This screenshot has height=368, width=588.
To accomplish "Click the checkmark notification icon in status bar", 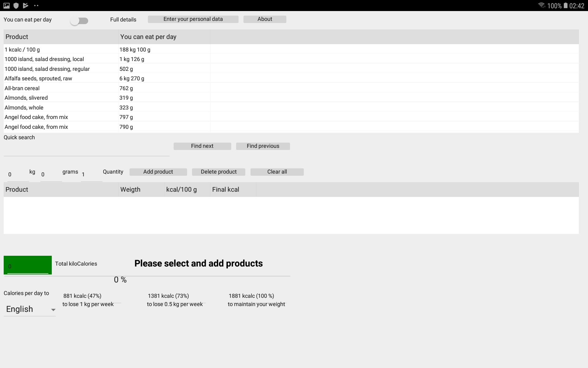I will pos(26,6).
